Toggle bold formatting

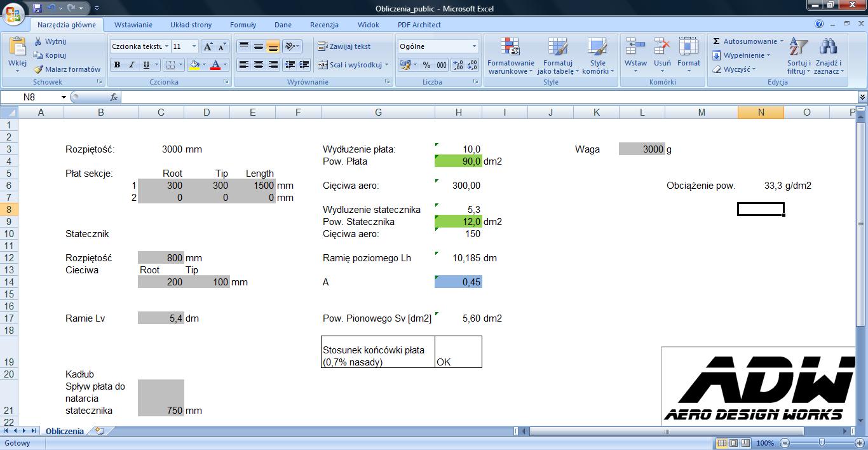[117, 65]
